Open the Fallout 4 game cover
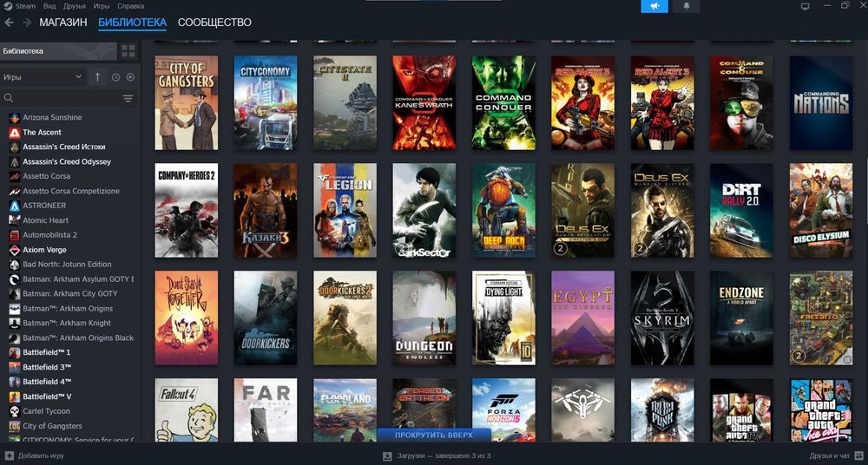This screenshot has width=868, height=465. [x=187, y=409]
